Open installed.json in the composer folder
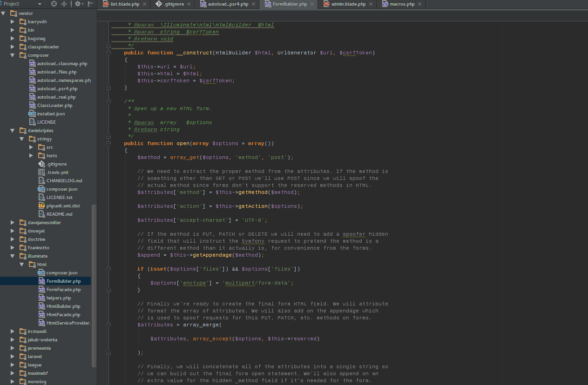The height and width of the screenshot is (385, 588). point(51,114)
